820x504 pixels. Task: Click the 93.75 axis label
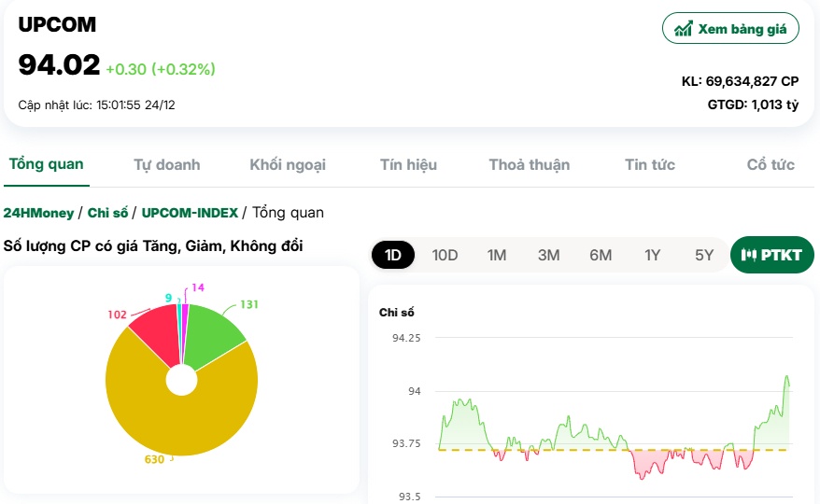pyautogui.click(x=406, y=443)
